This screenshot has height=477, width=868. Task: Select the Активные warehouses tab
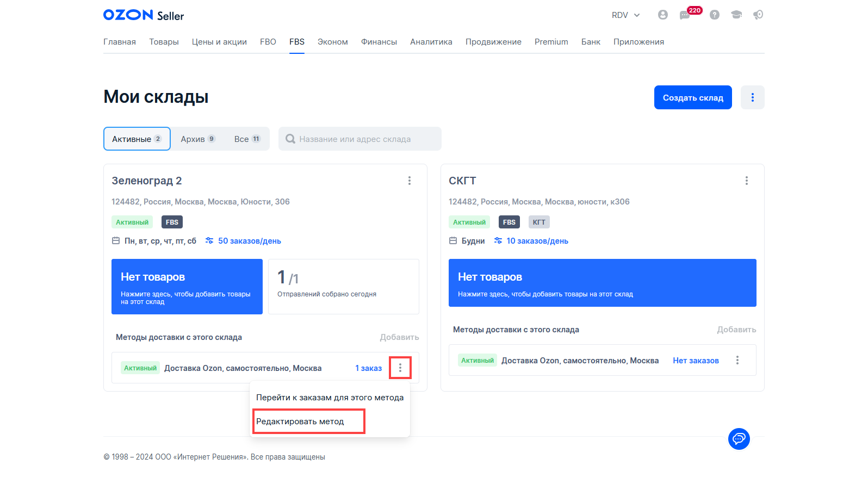click(137, 139)
